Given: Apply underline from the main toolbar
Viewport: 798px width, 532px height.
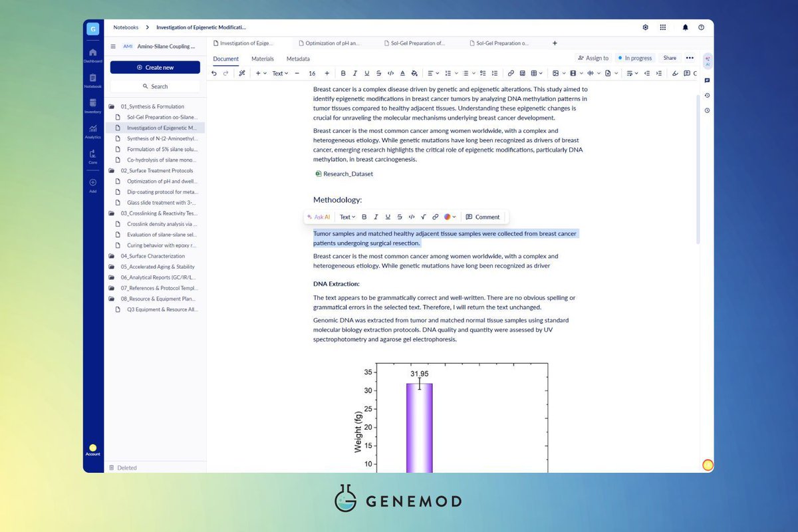Looking at the screenshot, I should (367, 73).
